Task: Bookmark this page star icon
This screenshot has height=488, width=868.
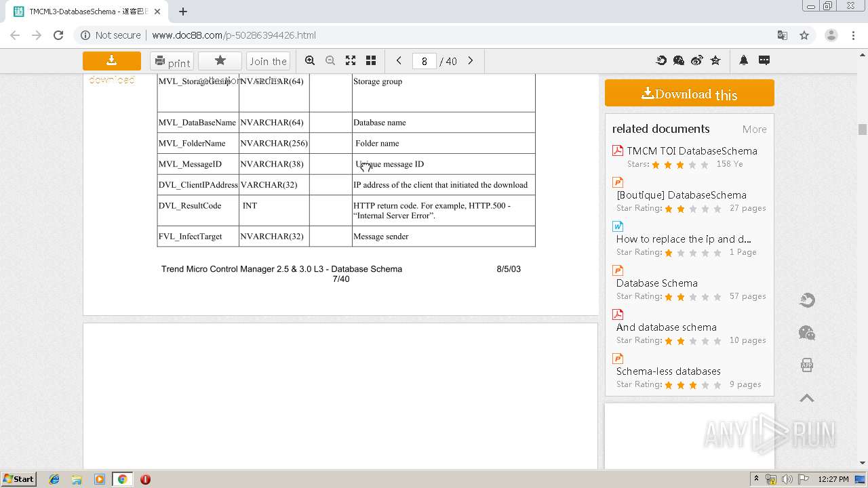Action: click(804, 35)
